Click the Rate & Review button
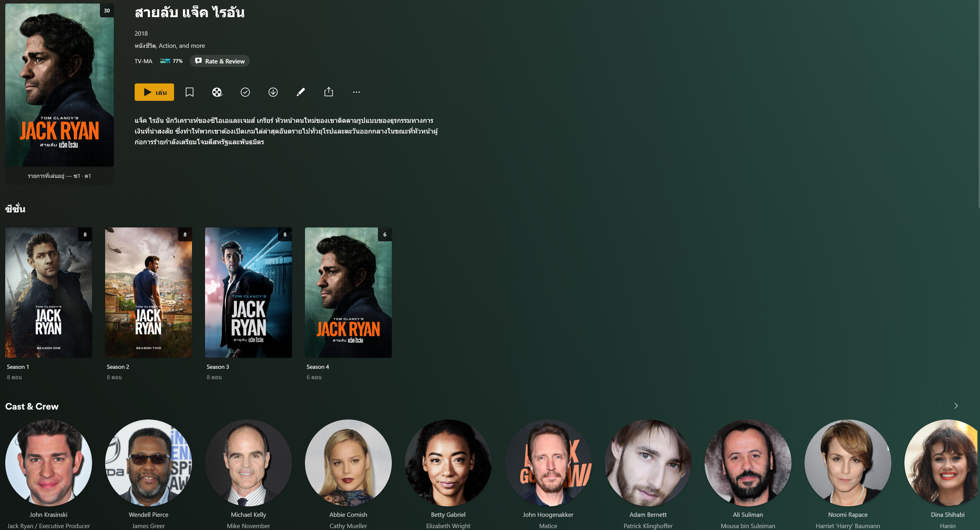The height and width of the screenshot is (530, 980). [x=220, y=61]
